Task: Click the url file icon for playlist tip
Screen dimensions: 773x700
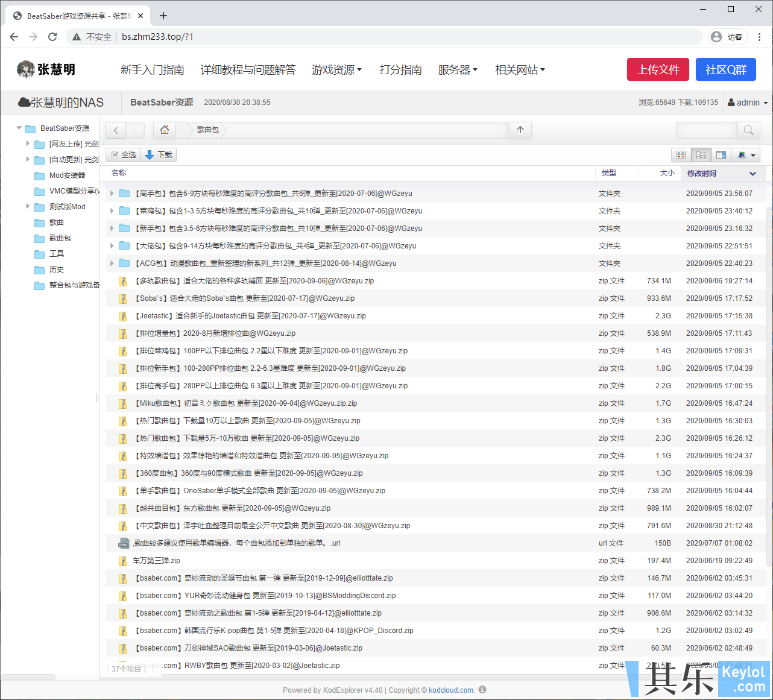Action: coord(123,543)
